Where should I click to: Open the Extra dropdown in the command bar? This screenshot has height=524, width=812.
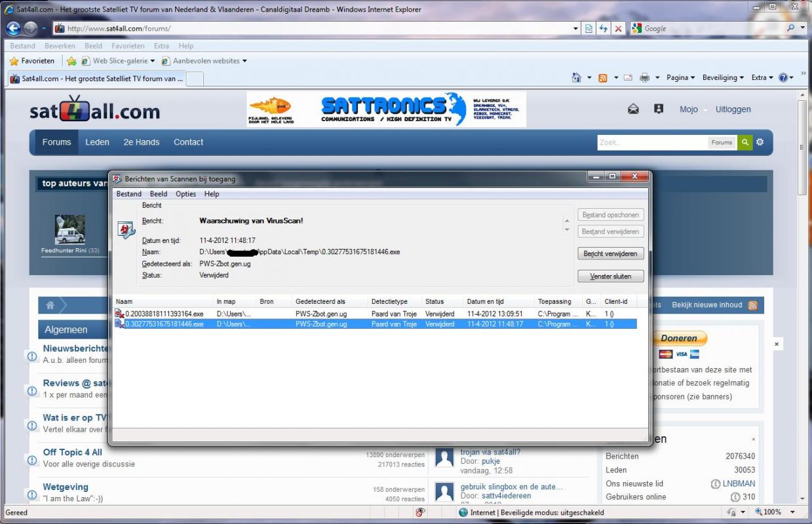pyautogui.click(x=762, y=77)
